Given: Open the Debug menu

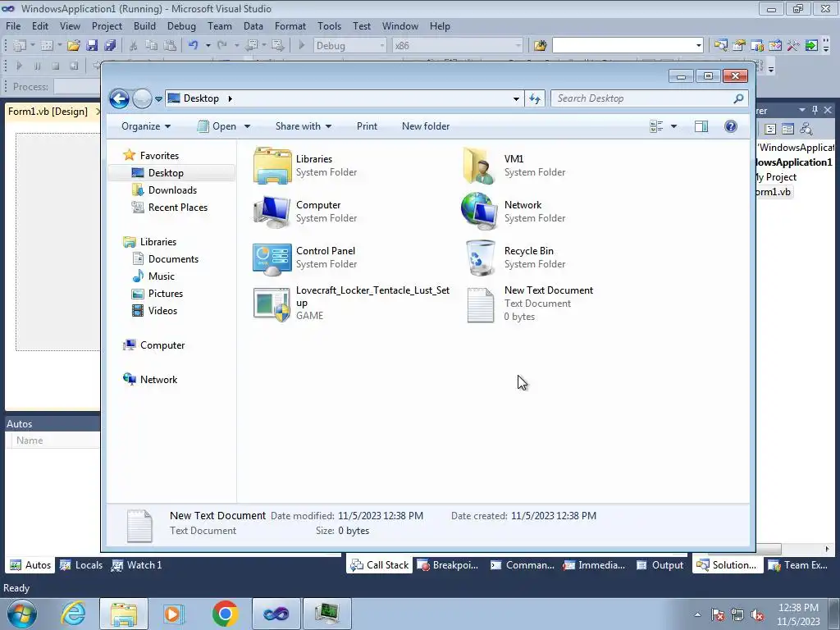Looking at the screenshot, I should click(181, 25).
